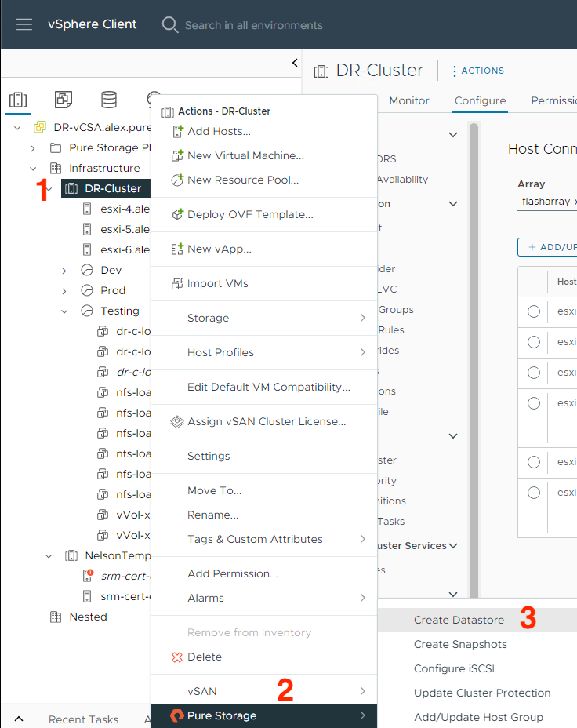Collapse the NelsonTemp cluster node
577x728 pixels.
coord(49,555)
